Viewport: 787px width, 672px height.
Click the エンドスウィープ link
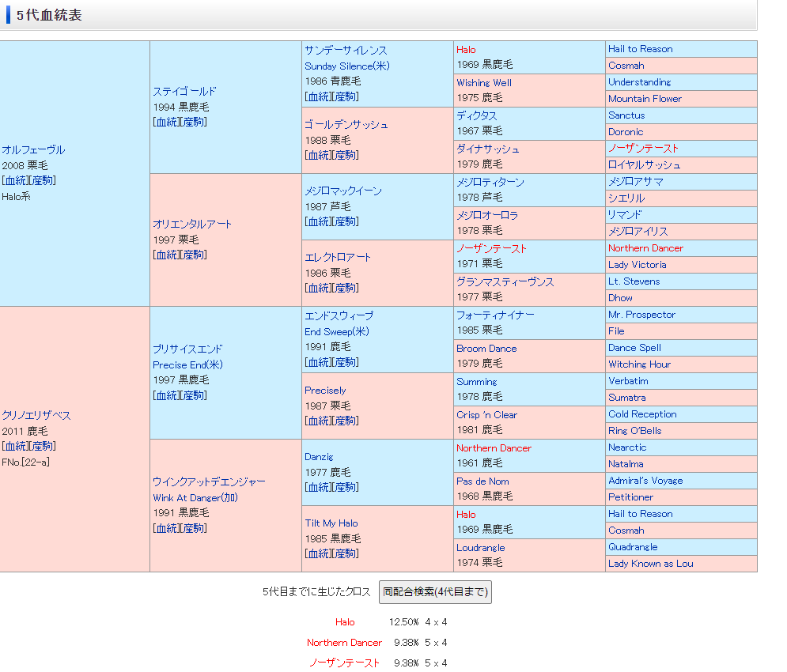pyautogui.click(x=339, y=316)
